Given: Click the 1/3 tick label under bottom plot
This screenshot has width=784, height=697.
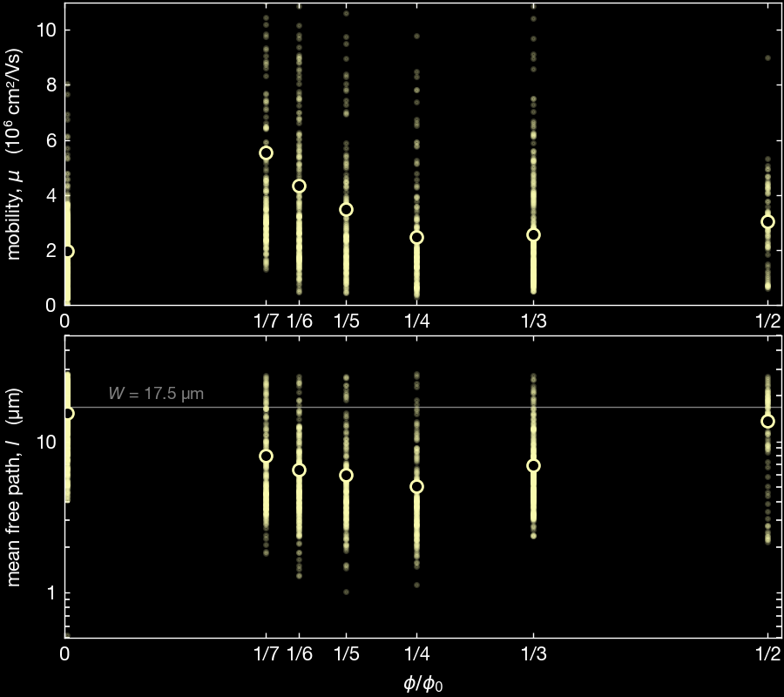Looking at the screenshot, I should (533, 653).
